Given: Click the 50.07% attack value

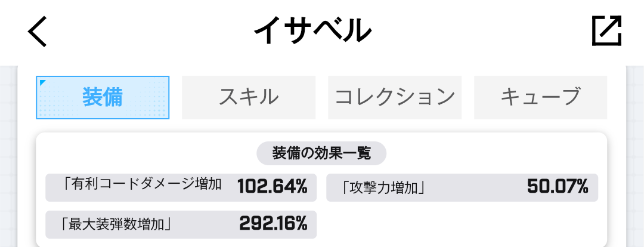Looking at the screenshot, I should click(x=558, y=187).
